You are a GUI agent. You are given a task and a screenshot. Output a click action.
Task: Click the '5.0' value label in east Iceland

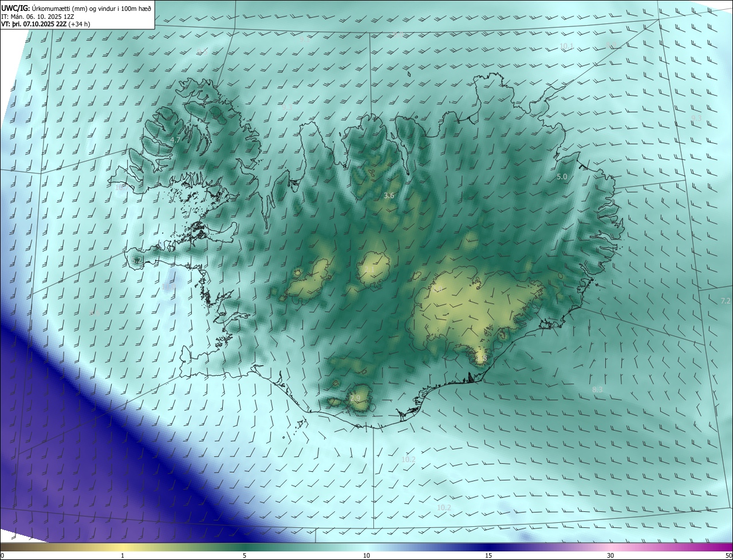coord(562,177)
